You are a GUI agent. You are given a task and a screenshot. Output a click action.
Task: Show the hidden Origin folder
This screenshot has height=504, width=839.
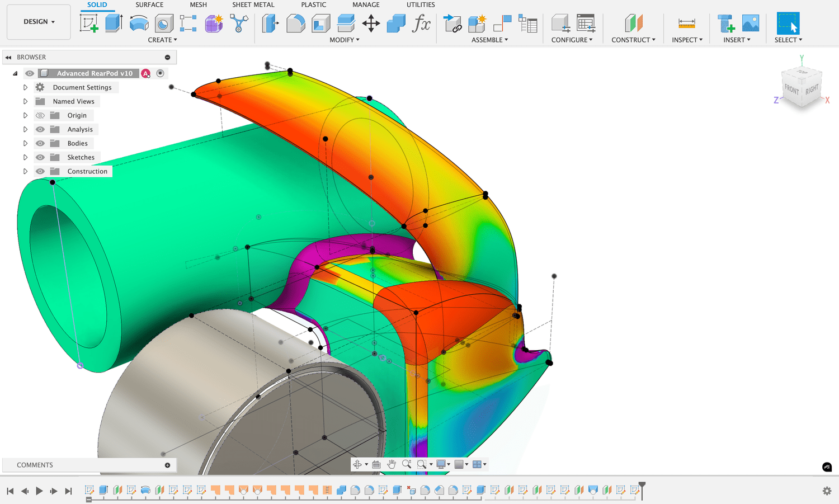click(x=40, y=115)
